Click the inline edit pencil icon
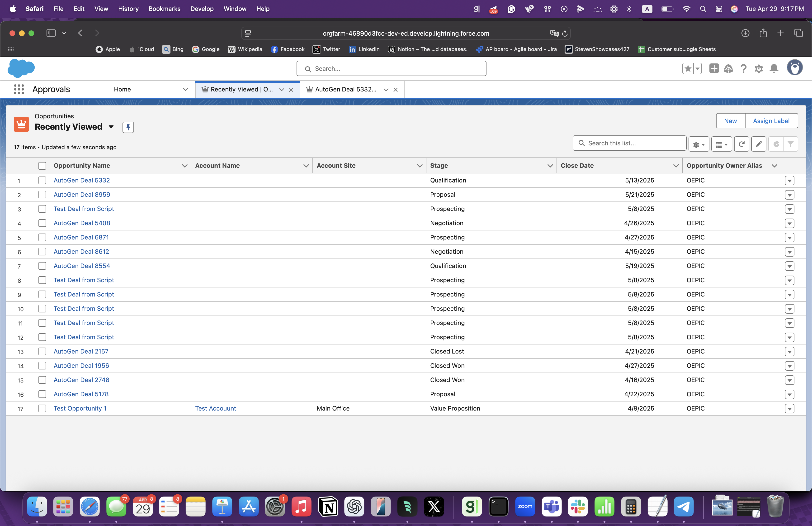This screenshot has width=812, height=526. tap(758, 144)
